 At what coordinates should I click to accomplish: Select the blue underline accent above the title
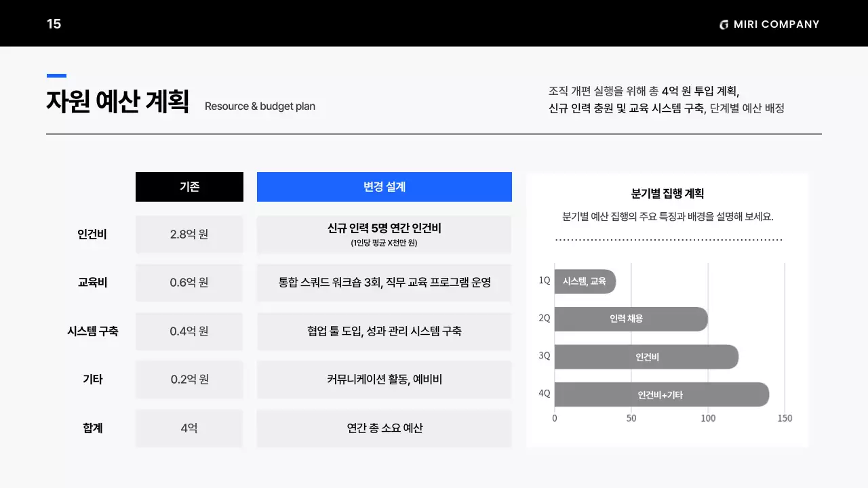(56, 75)
